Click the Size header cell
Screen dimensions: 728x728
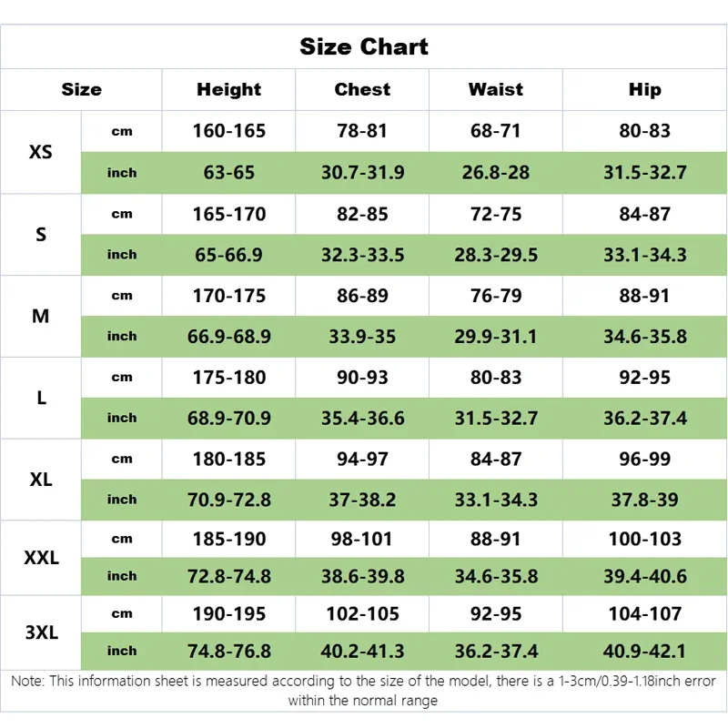(81, 89)
